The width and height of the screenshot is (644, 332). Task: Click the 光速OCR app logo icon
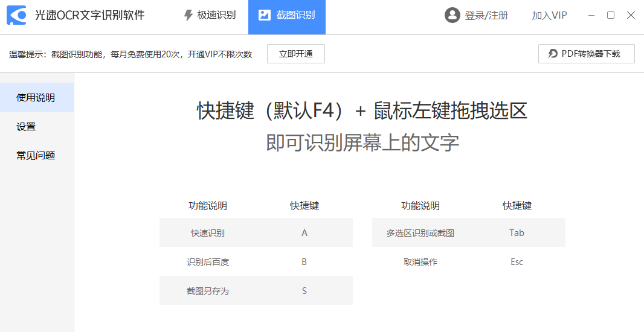coord(17,16)
